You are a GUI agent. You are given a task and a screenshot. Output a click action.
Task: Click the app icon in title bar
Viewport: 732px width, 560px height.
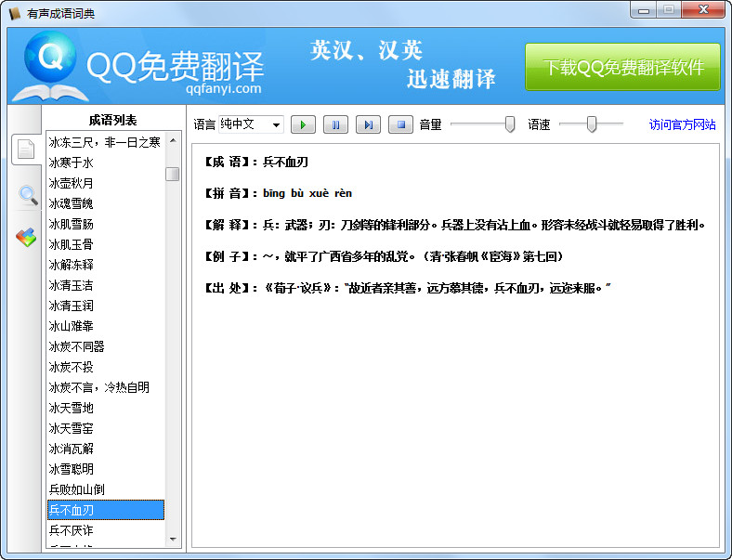pos(15,13)
